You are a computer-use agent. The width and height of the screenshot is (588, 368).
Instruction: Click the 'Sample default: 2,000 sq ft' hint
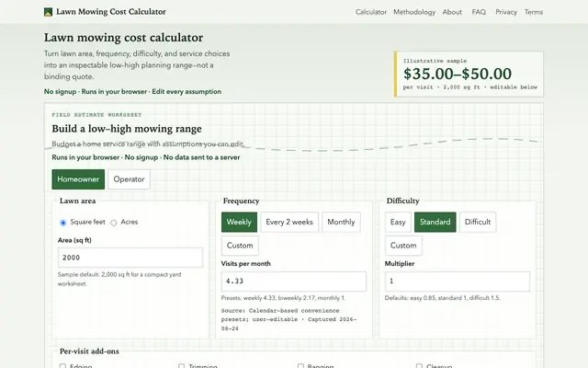click(119, 279)
